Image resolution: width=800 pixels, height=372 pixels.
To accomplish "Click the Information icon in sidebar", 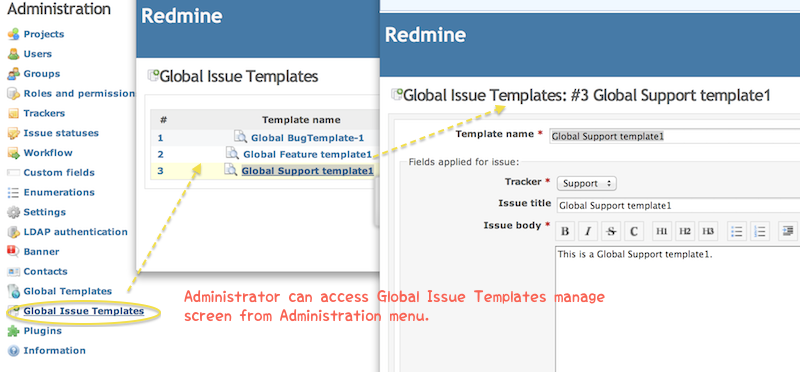I will [14, 351].
